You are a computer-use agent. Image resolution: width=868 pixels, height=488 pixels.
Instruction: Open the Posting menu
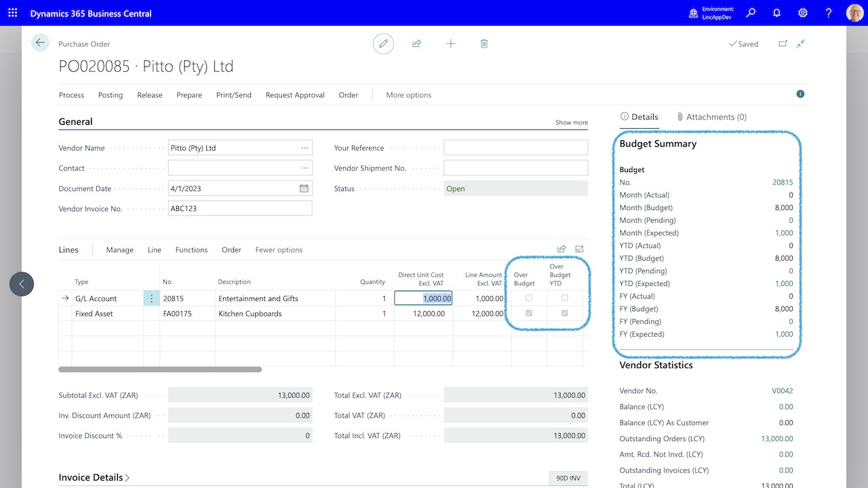(111, 95)
